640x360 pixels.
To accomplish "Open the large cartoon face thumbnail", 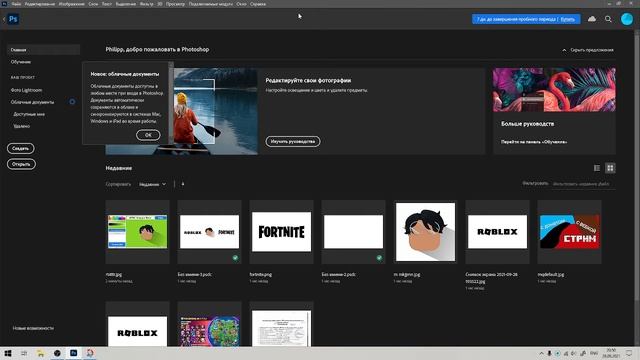I will 425,231.
